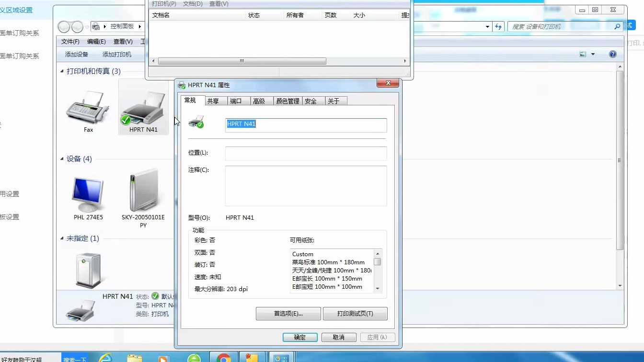Collapse the 设备 (4) group
The width and height of the screenshot is (644, 362).
(62, 159)
